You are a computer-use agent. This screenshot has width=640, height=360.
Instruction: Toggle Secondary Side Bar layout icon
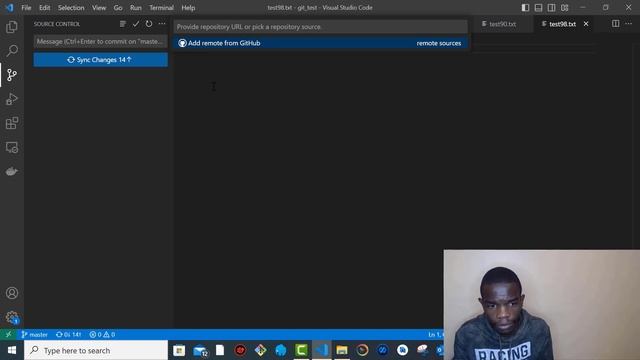coord(551,8)
